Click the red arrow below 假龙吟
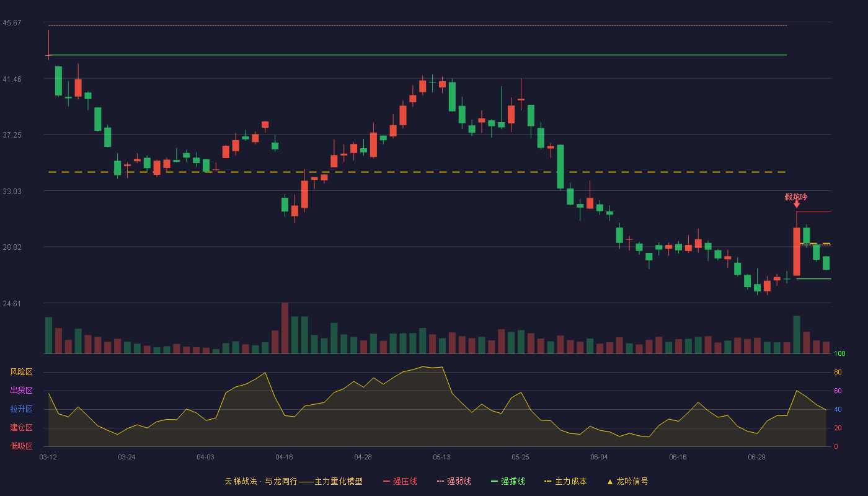The image size is (868, 496). pos(797,205)
